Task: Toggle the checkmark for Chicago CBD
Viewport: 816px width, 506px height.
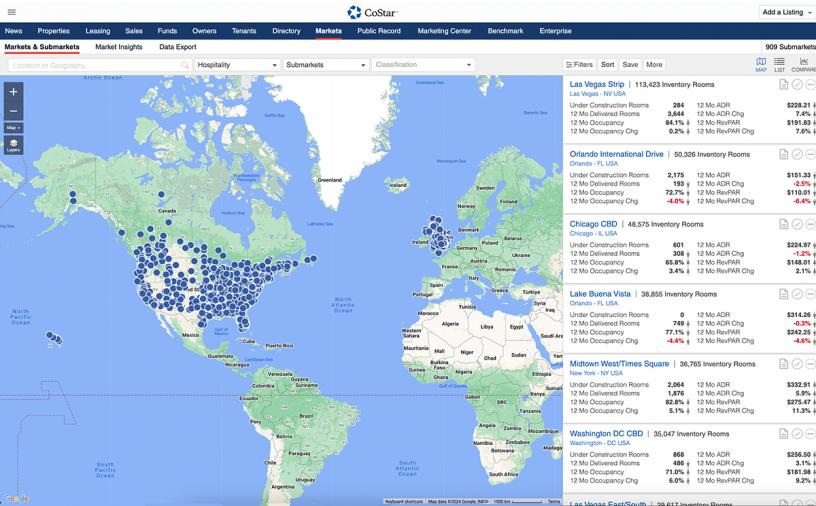Action: [x=797, y=225]
